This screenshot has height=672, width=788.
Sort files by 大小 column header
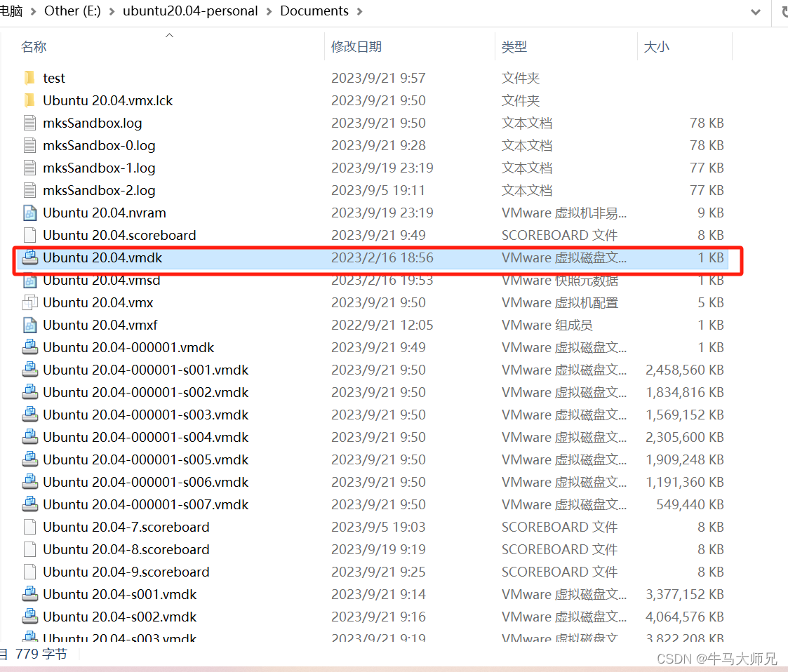click(x=657, y=46)
